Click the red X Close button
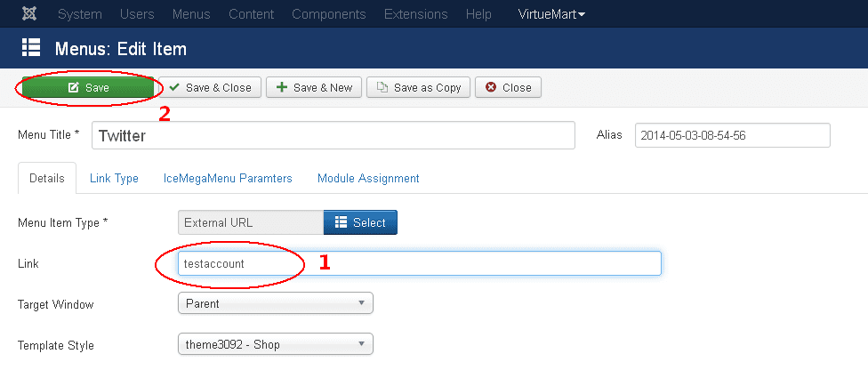 508,87
